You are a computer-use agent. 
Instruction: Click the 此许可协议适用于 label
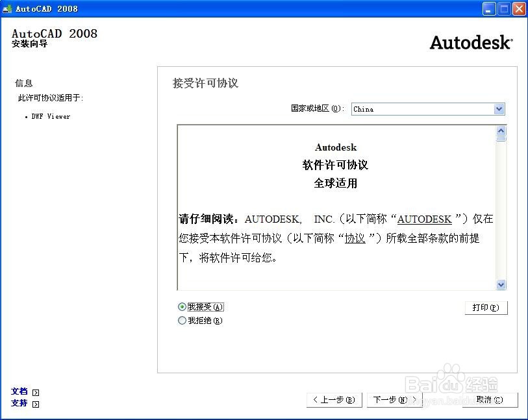tap(51, 98)
